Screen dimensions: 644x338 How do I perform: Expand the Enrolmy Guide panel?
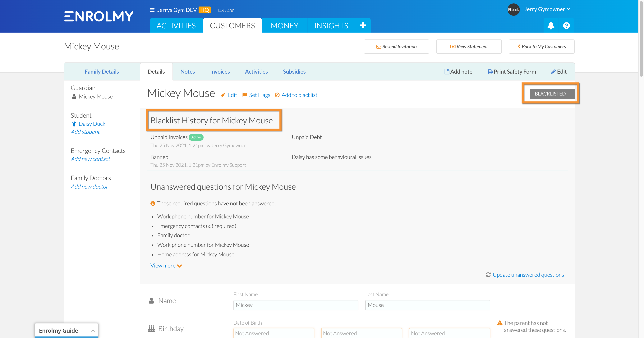pyautogui.click(x=67, y=331)
